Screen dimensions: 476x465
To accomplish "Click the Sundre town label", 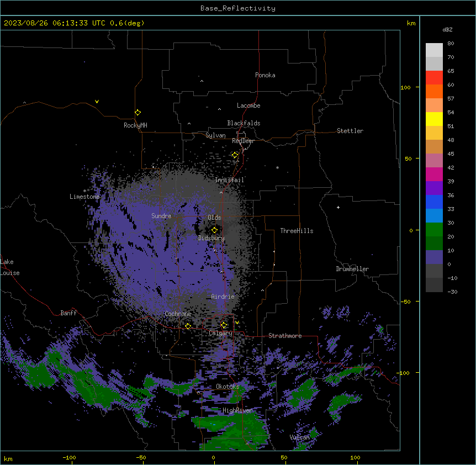I will coord(161,216).
